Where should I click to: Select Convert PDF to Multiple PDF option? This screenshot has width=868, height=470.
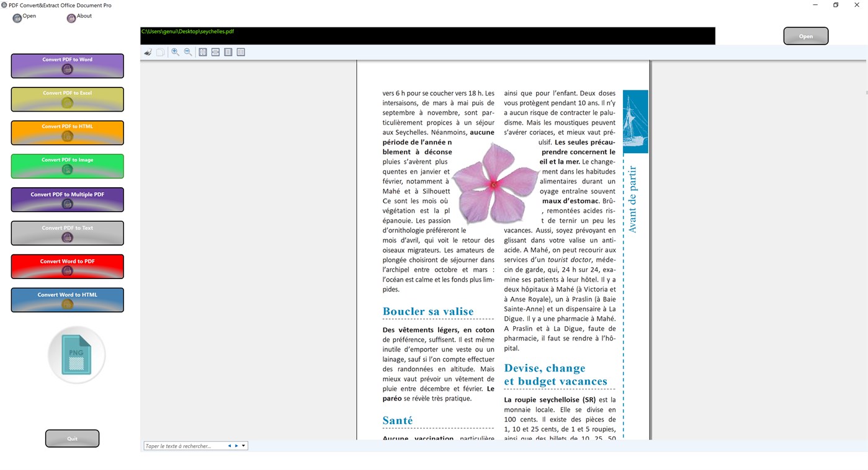click(x=67, y=199)
